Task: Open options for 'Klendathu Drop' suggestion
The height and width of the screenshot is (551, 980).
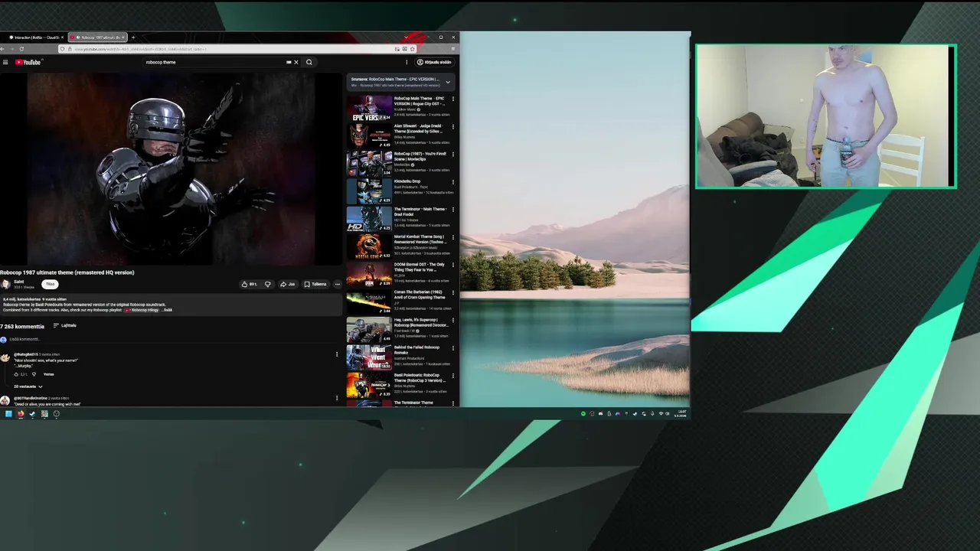Action: (452, 181)
